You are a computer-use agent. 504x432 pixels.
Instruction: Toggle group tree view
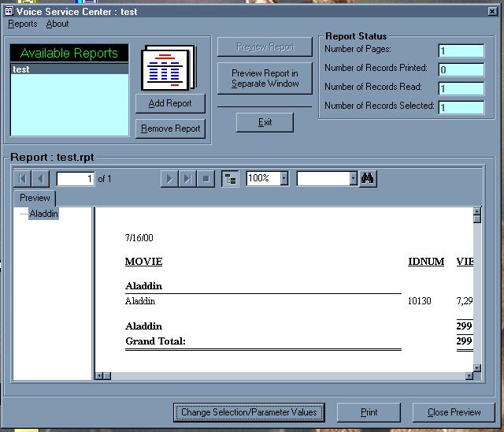(x=230, y=178)
